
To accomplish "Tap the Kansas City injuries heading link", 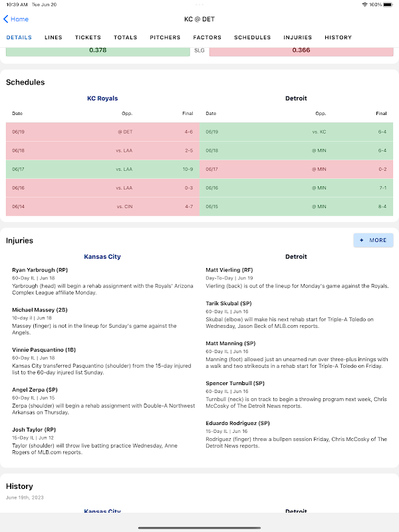I will [102, 257].
